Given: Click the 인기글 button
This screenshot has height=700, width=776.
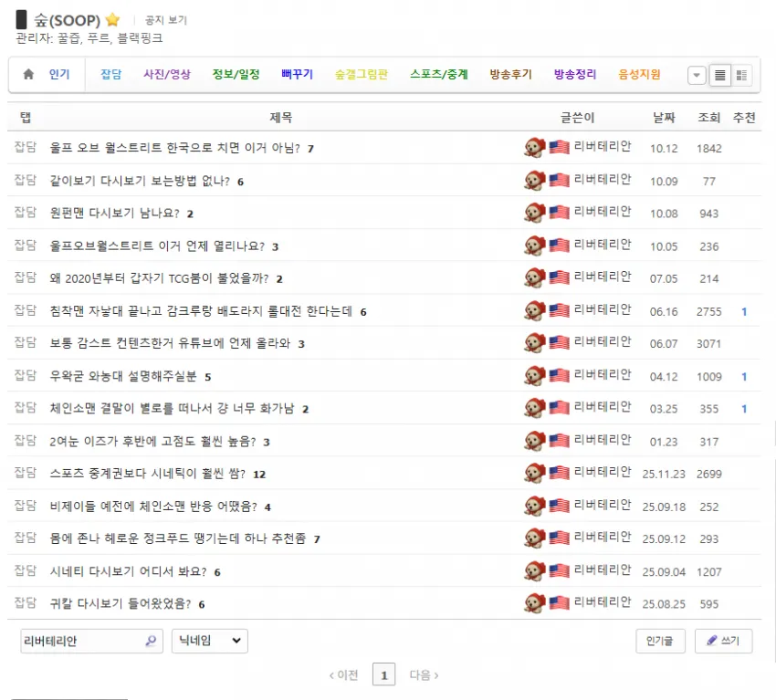Looking at the screenshot, I should pos(660,641).
